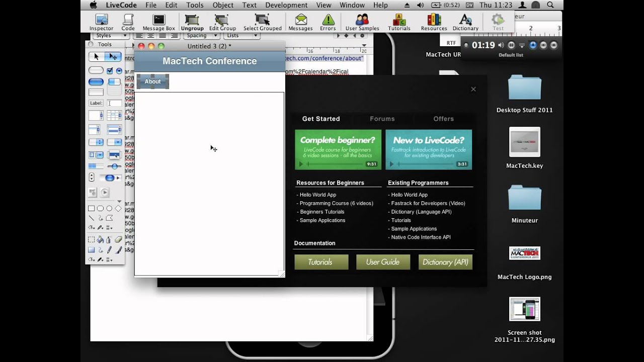Screen dimensions: 644x362
Task: Click the Edit Group toolbar icon
Action: coord(222,23)
